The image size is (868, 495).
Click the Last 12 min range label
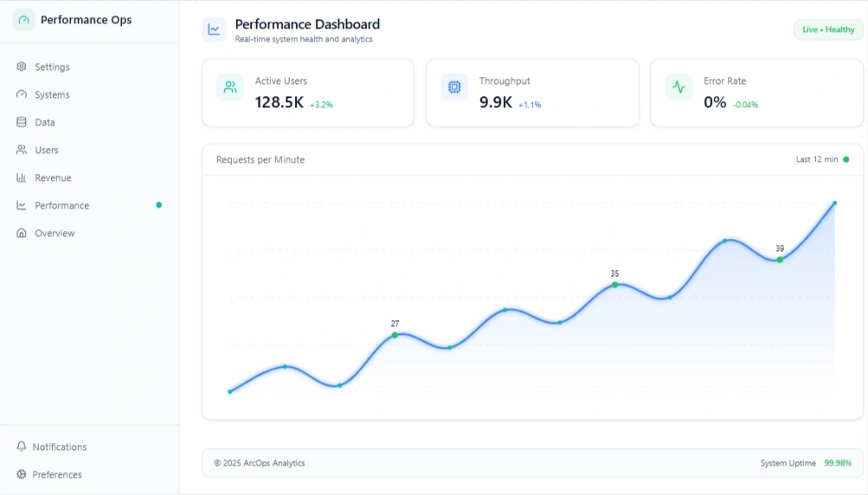pyautogui.click(x=817, y=159)
